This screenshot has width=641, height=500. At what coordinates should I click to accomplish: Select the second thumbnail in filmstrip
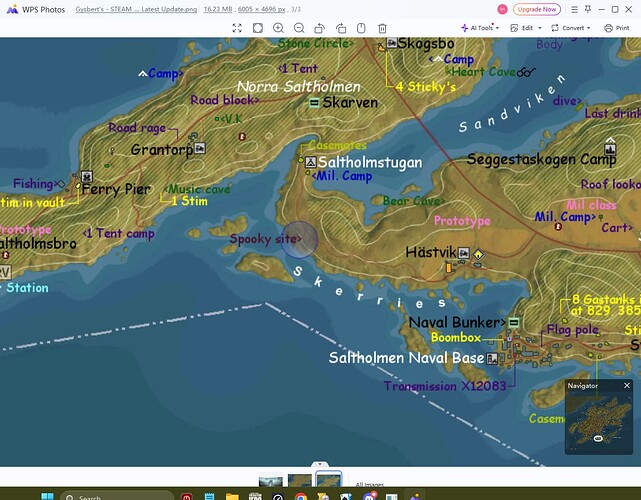(300, 480)
